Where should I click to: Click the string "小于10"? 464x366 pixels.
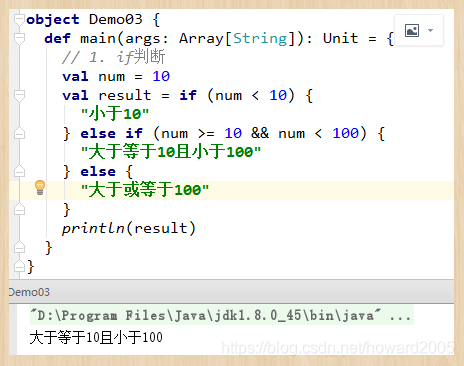(115, 114)
